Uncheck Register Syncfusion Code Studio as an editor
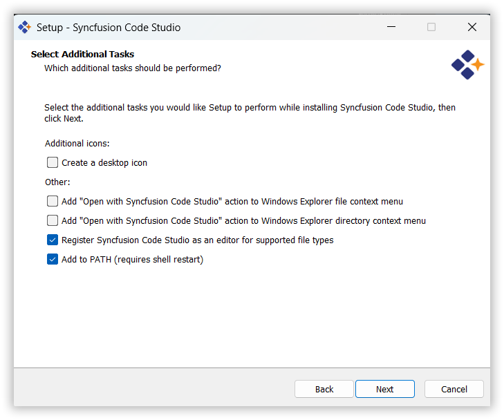This screenshot has width=504, height=420. click(53, 240)
